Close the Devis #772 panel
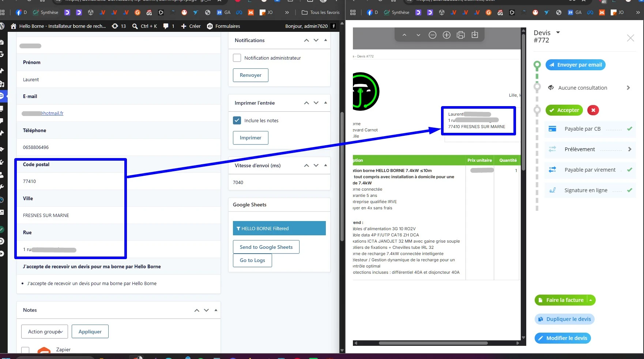644x359 pixels. click(630, 38)
